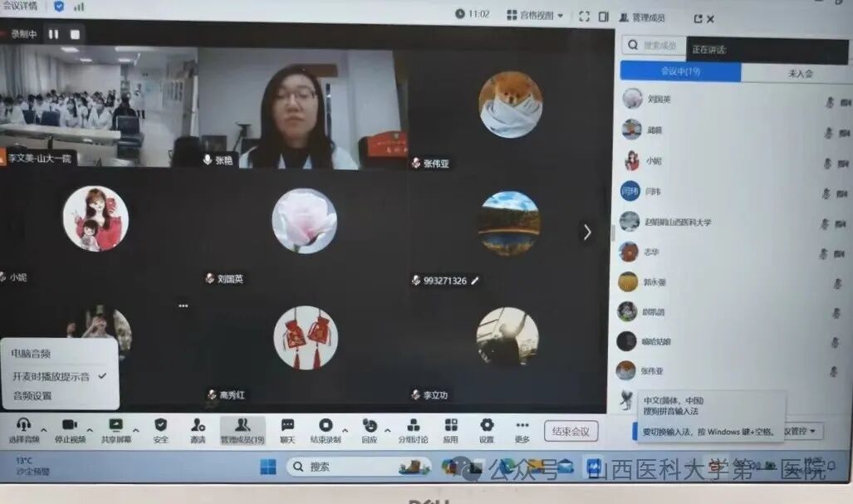Expand the arrow next to 结束录制
The width and height of the screenshot is (853, 504).
[x=345, y=430]
